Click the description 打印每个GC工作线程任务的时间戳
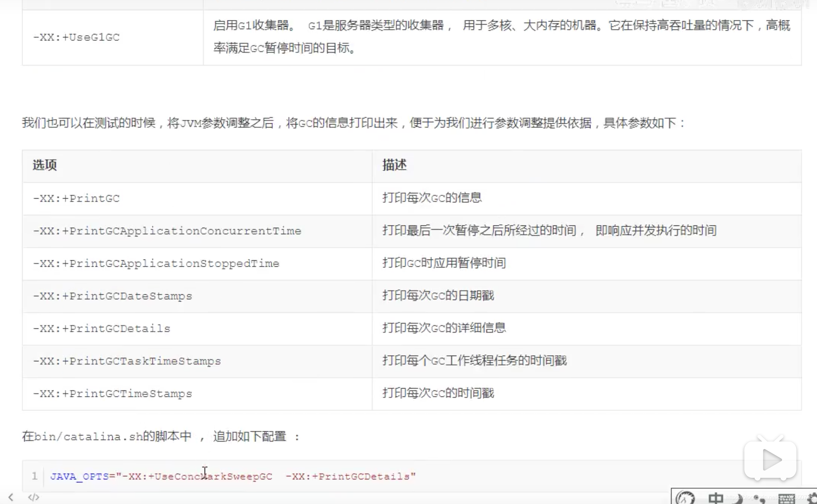 [474, 361]
